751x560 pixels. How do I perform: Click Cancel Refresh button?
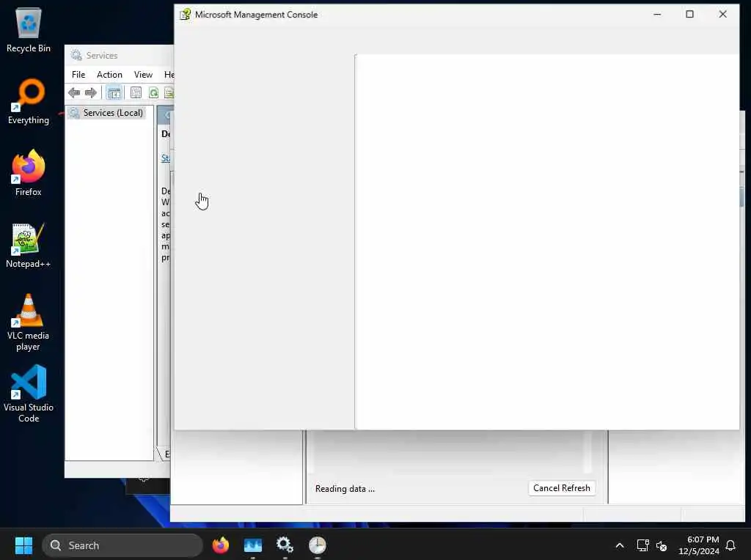(561, 488)
